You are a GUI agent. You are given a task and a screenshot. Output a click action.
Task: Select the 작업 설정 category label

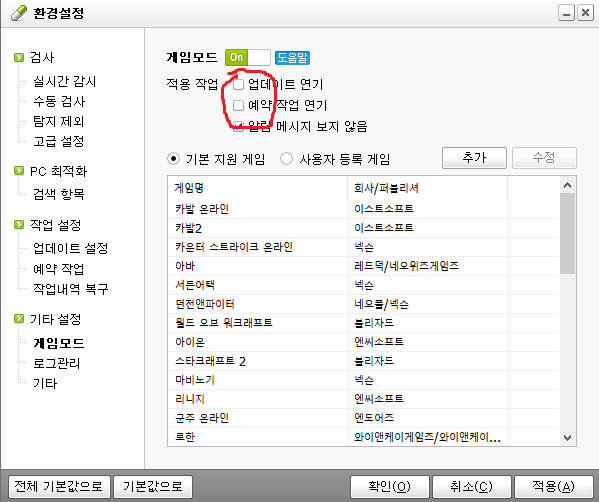coord(56,225)
